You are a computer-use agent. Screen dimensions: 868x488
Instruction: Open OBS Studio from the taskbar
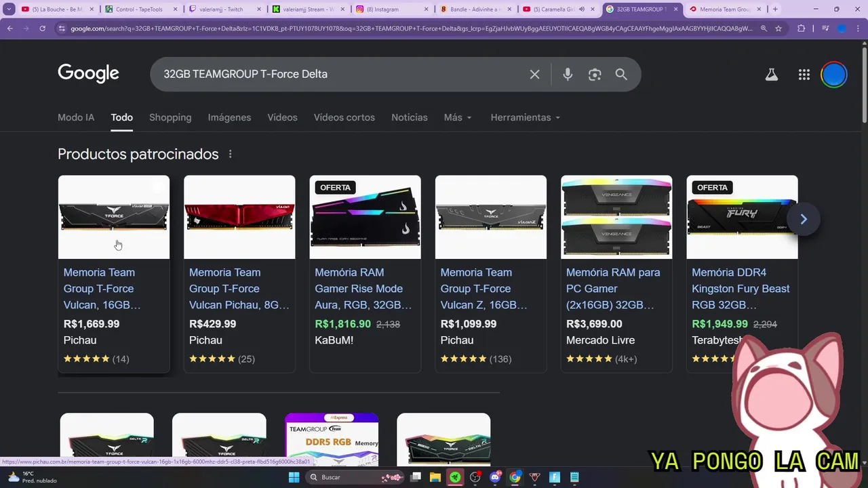pos(475,477)
